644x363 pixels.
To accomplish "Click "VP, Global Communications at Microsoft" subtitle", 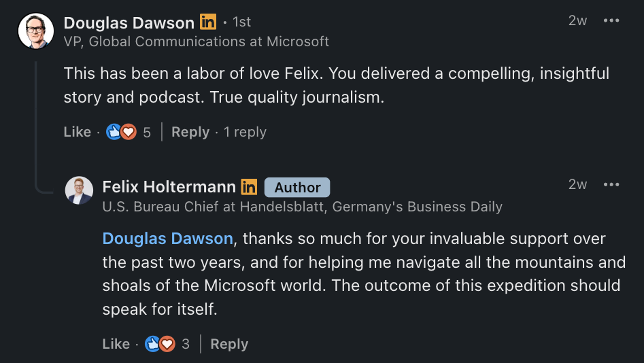I will (196, 41).
